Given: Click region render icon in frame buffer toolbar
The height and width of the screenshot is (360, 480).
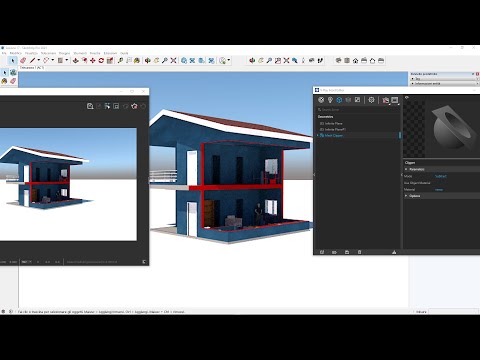Looking at the screenshot, I should pyautogui.click(x=116, y=106).
